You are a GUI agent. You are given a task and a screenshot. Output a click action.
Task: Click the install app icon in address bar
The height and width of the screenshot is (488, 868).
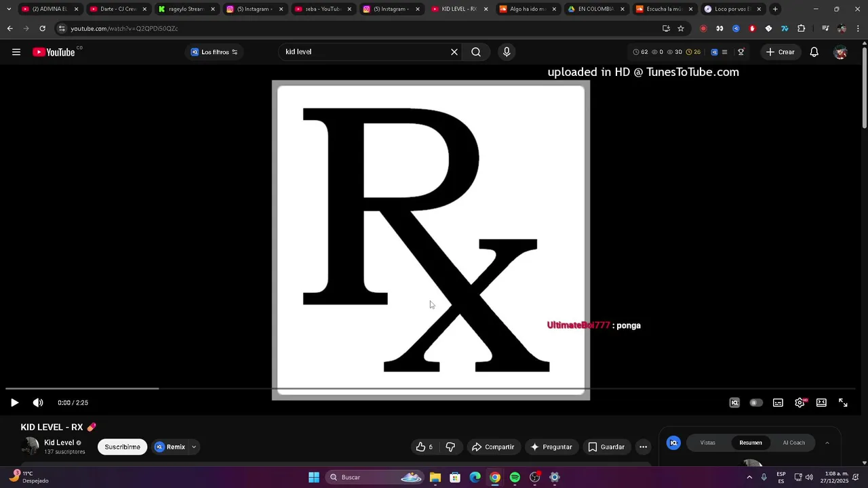point(666,28)
